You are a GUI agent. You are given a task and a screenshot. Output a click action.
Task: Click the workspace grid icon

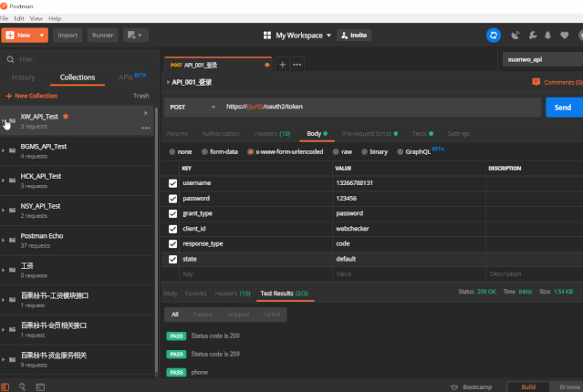[267, 36]
